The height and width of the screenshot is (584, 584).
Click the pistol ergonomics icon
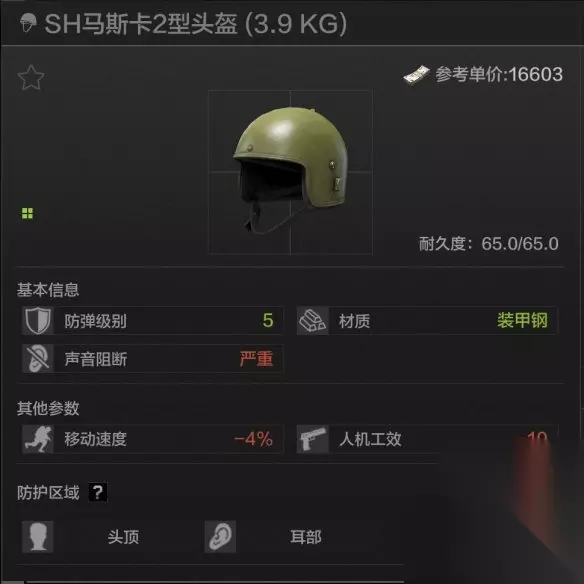tap(312, 439)
